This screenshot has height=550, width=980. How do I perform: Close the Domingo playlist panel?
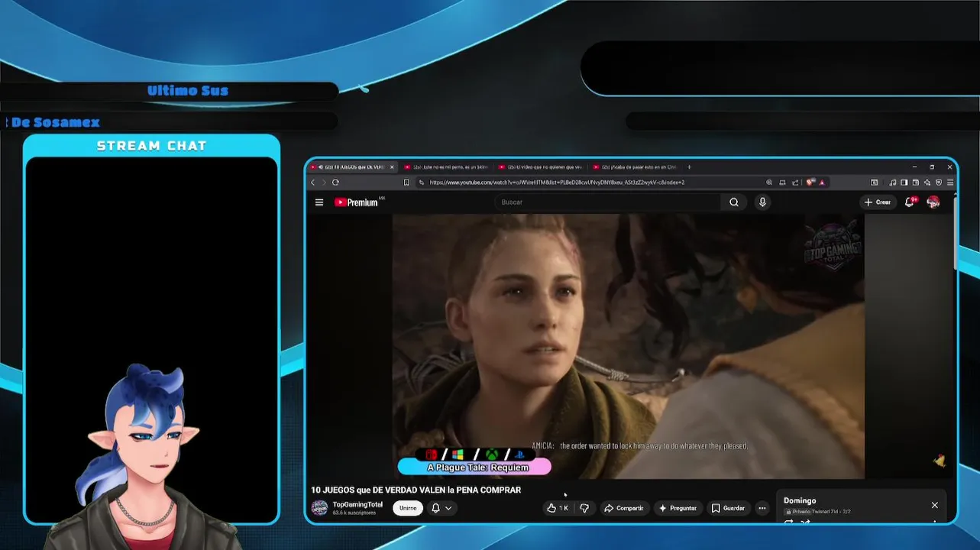tap(934, 506)
